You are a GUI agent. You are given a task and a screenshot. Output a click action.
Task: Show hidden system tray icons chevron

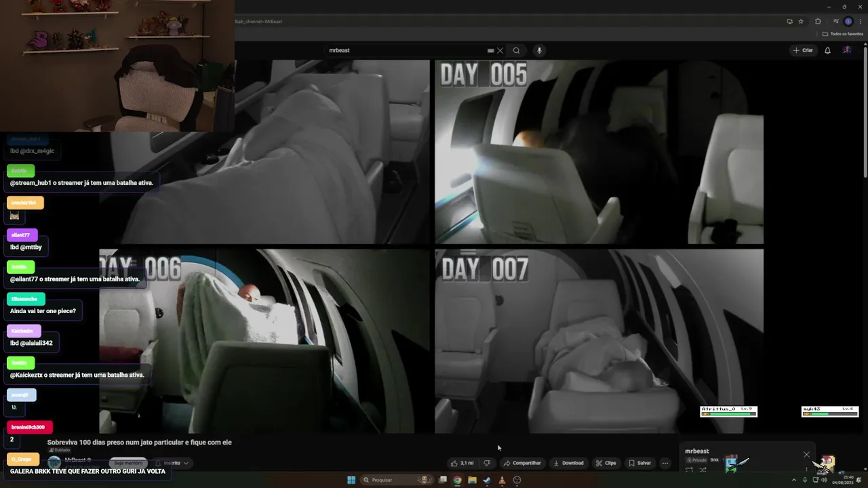pyautogui.click(x=794, y=480)
